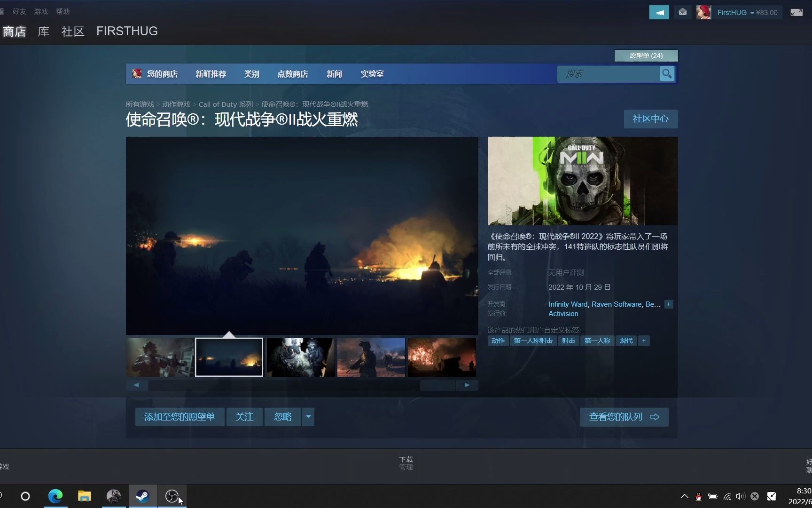Viewport: 812px width, 508px height.
Task: Open the inbox envelope icon
Action: click(683, 13)
